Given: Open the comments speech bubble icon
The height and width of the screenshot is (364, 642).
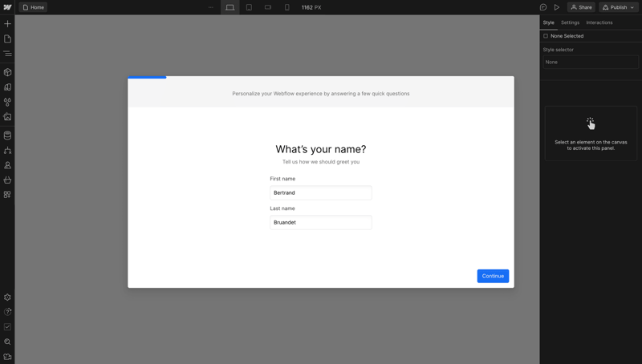Looking at the screenshot, I should click(x=543, y=7).
